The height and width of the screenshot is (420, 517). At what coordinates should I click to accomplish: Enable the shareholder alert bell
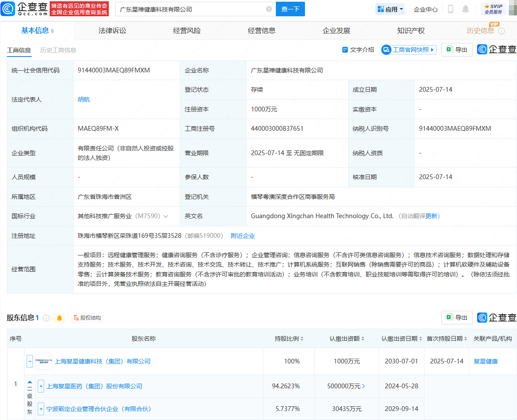(x=60, y=318)
